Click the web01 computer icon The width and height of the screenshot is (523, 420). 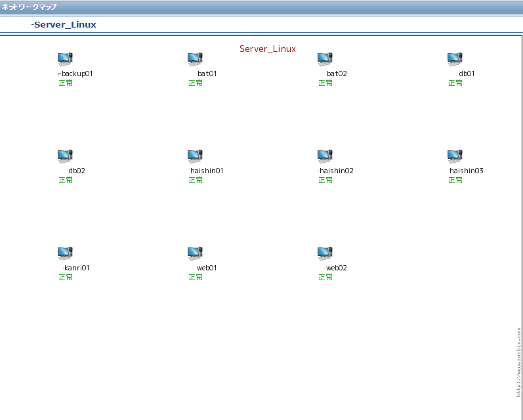pyautogui.click(x=195, y=253)
